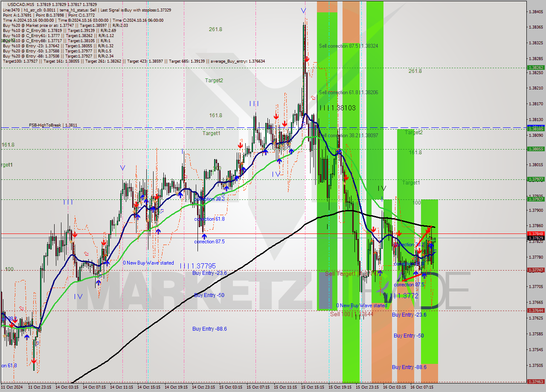Click the 'Buy %10 @ Entry -23: 1.37642' line
Viewport: 546px width, 392px height.
coord(58,46)
